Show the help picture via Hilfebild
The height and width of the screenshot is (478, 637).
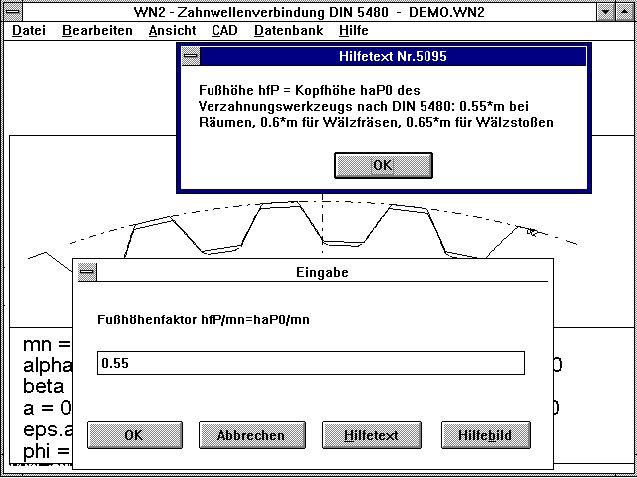tap(485, 435)
